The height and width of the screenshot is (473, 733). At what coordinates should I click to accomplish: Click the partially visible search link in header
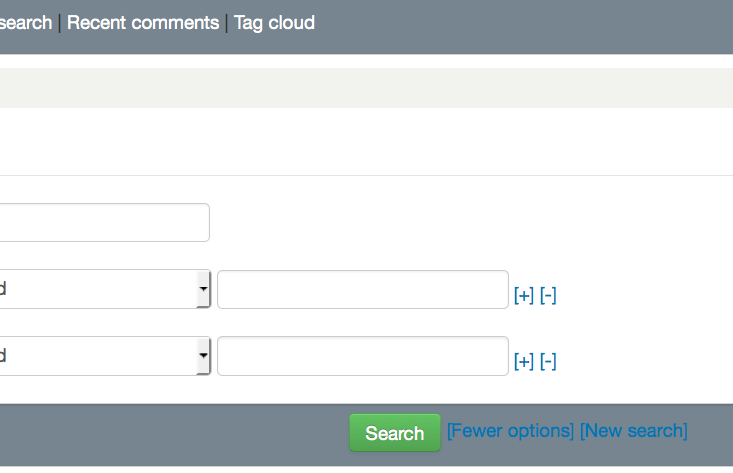[x=25, y=23]
